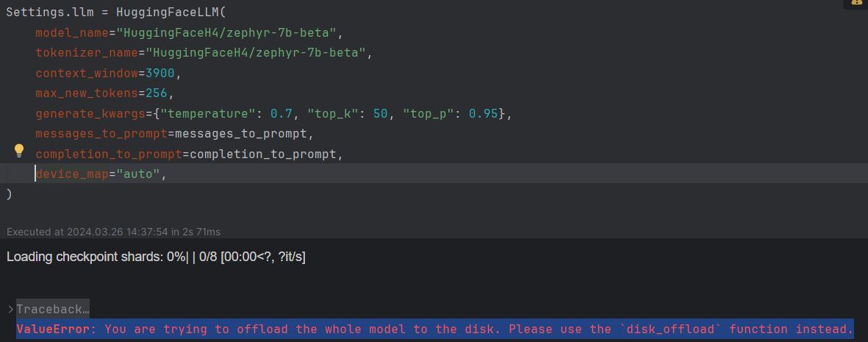
Task: Click the closing parenthesis line
Action: point(9,194)
